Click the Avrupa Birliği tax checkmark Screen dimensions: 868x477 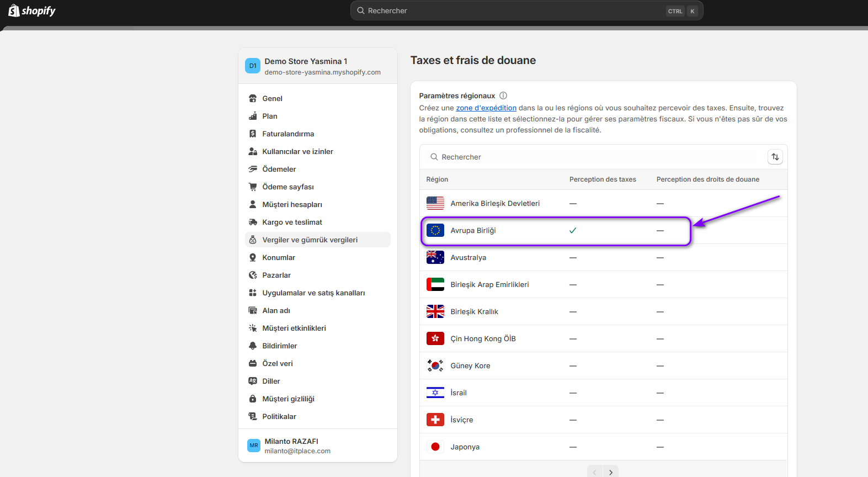(573, 230)
